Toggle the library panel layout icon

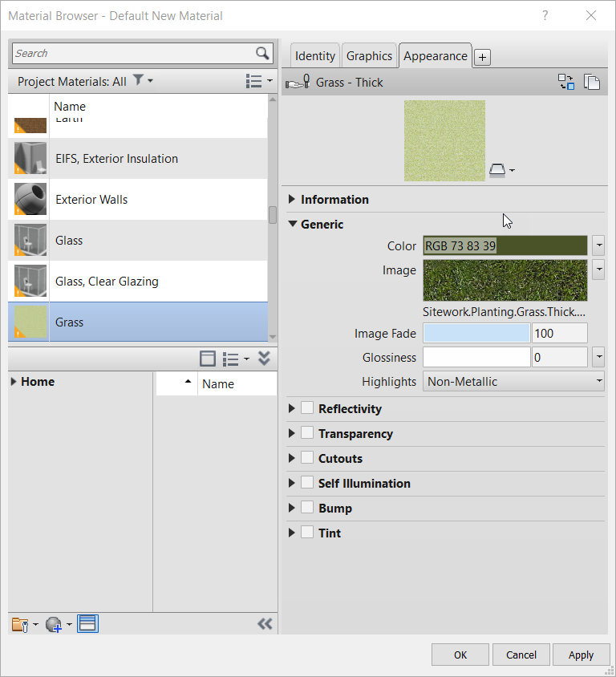tap(208, 359)
